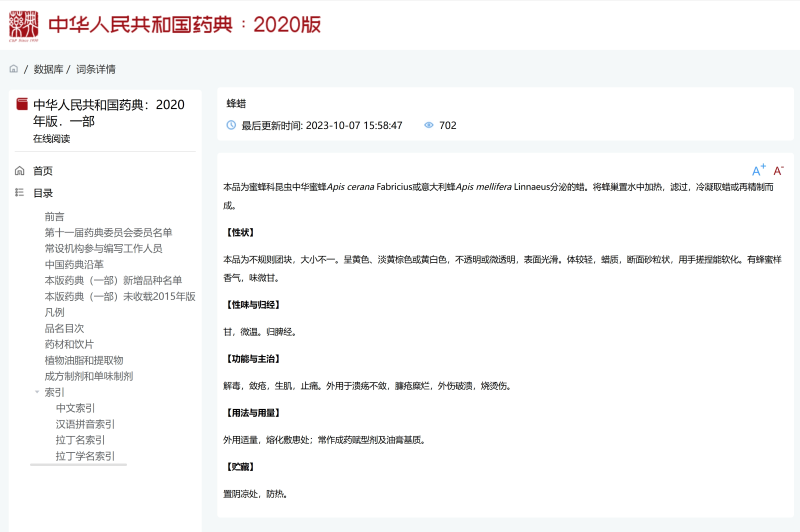The width and height of the screenshot is (800, 532).
Task: Click the site title 中华人民共和国药典：2020版
Action: point(185,24)
